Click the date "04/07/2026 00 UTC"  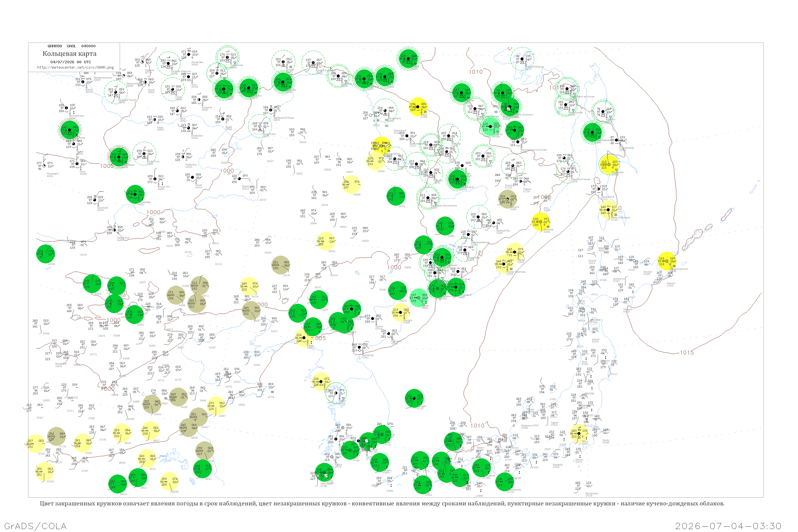(71, 62)
